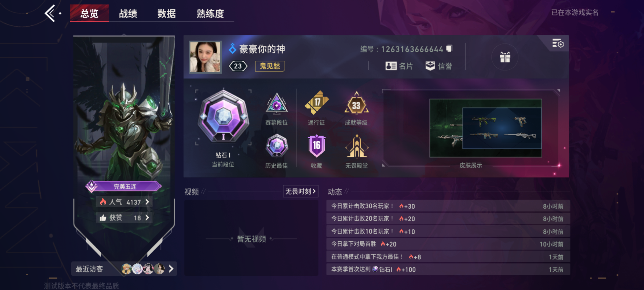Open the 无畏时刻 video button
This screenshot has height=290, width=644.
point(301,191)
